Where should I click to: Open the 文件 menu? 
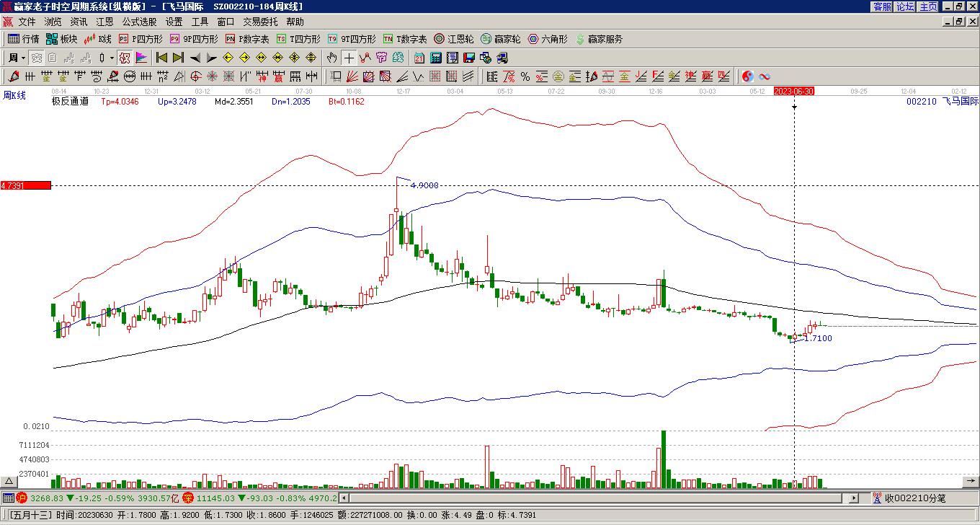(27, 22)
